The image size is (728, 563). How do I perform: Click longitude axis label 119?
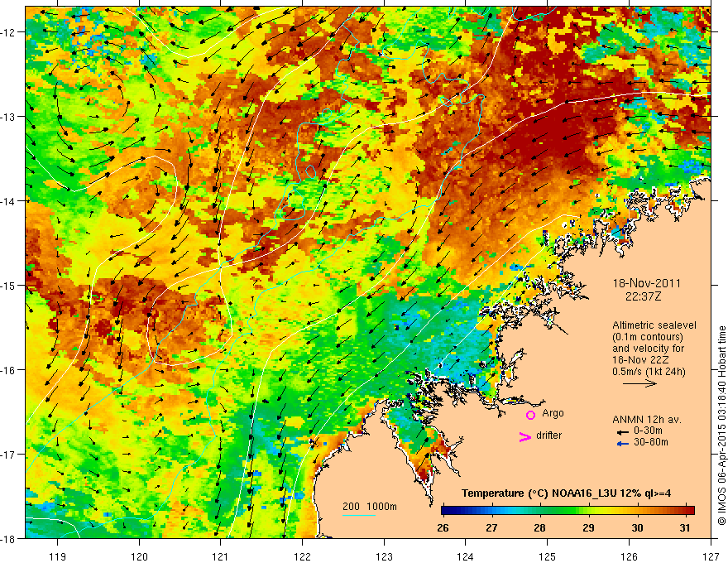pos(58,556)
